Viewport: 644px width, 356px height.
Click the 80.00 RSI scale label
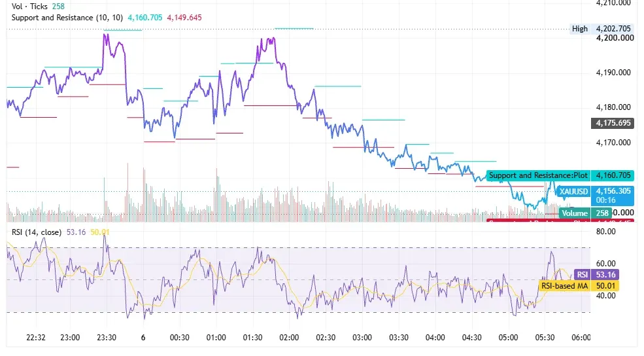point(606,232)
